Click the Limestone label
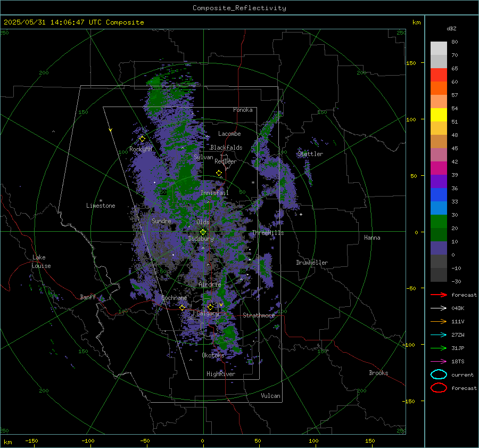This screenshot has width=479, height=448. pyautogui.click(x=101, y=206)
